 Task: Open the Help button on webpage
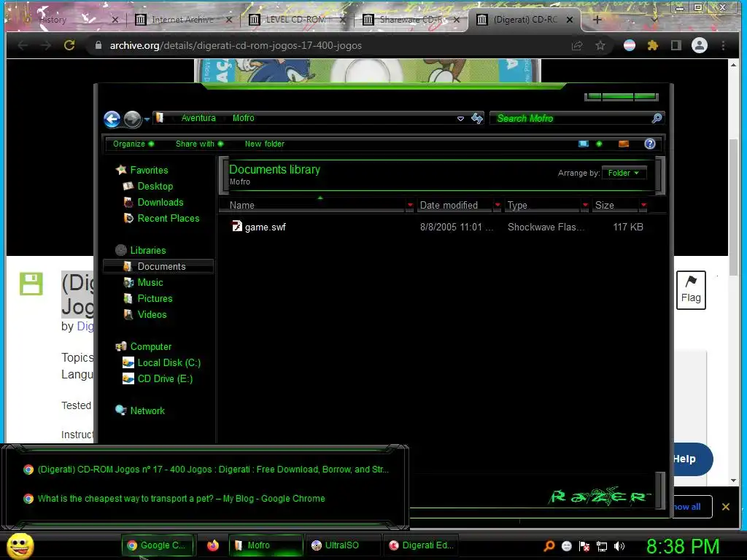click(693, 459)
